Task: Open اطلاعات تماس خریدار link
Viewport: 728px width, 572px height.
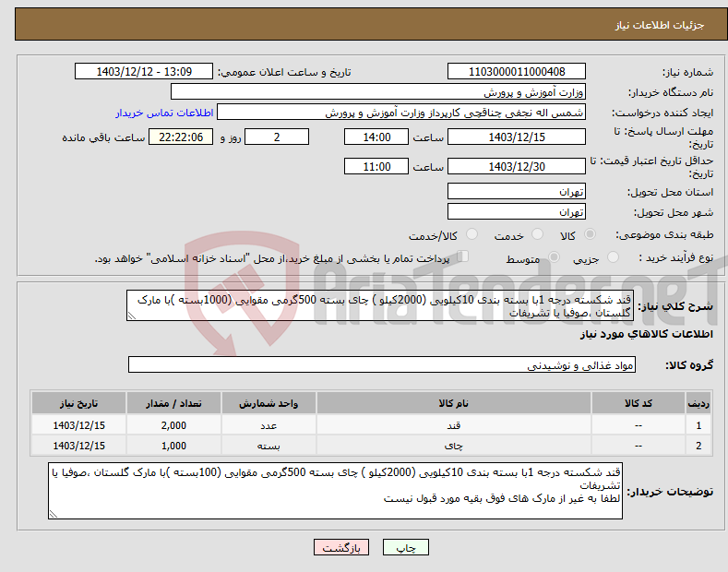Action: pos(164,113)
